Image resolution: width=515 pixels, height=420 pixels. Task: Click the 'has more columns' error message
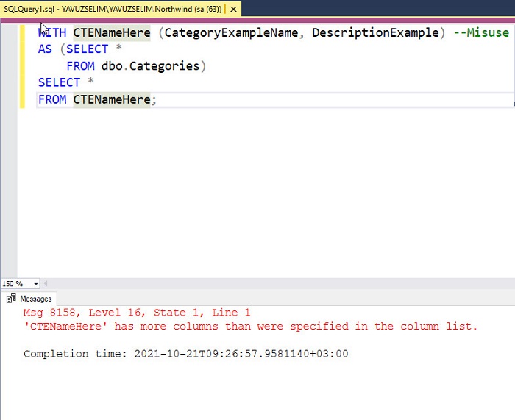(x=250, y=327)
